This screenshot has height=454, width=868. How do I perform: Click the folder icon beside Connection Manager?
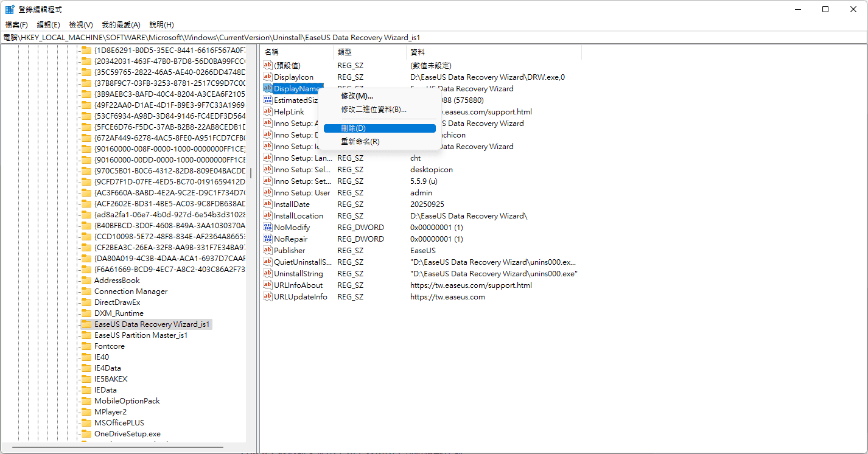coord(86,292)
